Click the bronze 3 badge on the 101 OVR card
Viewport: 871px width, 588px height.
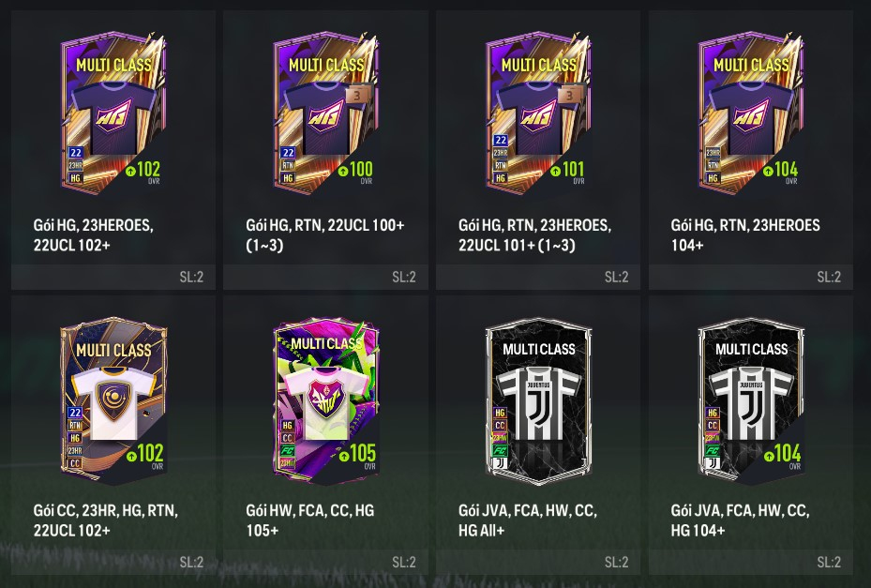(x=569, y=95)
